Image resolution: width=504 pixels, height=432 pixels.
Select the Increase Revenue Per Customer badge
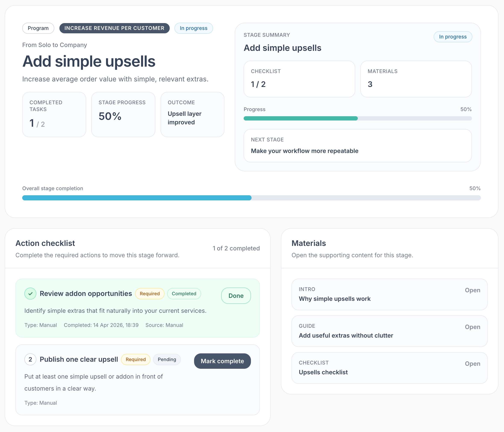114,28
